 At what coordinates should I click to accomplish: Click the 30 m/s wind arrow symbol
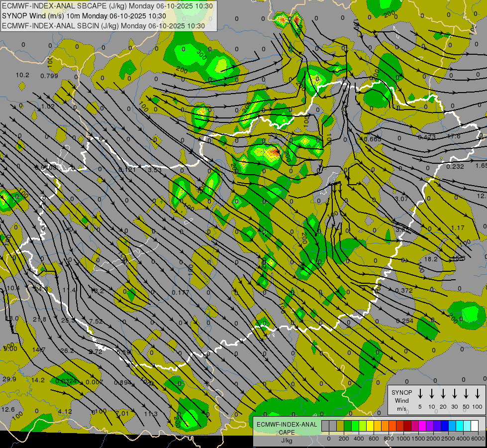455,394
